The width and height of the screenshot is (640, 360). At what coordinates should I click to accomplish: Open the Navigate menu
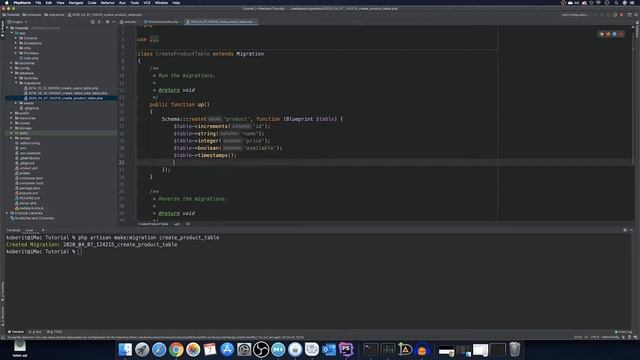pos(76,2)
